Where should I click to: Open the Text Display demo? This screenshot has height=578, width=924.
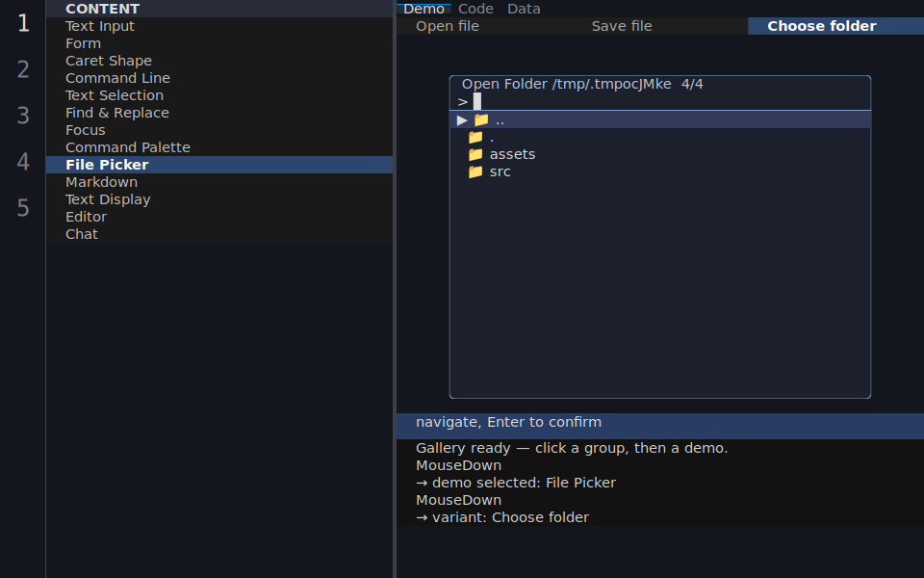pyautogui.click(x=219, y=199)
